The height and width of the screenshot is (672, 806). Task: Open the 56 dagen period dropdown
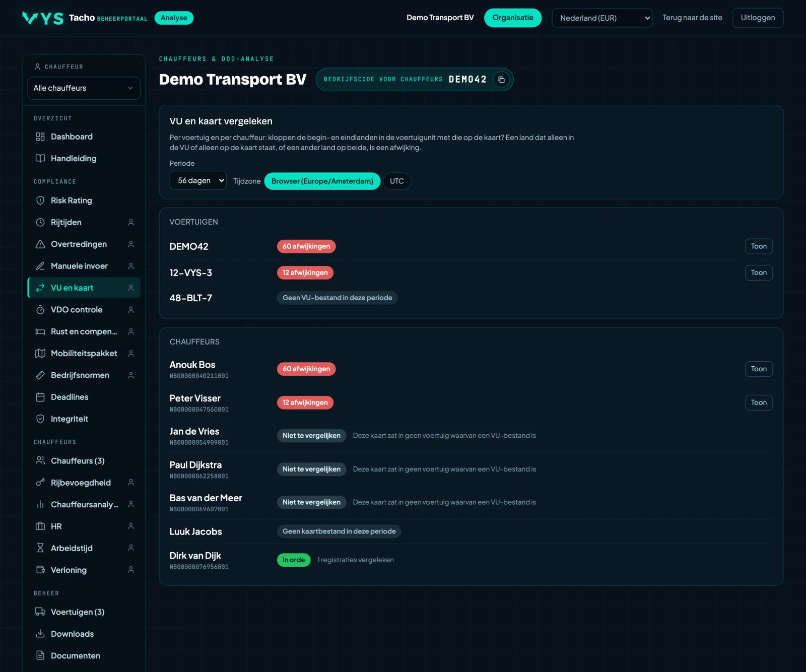tap(198, 180)
